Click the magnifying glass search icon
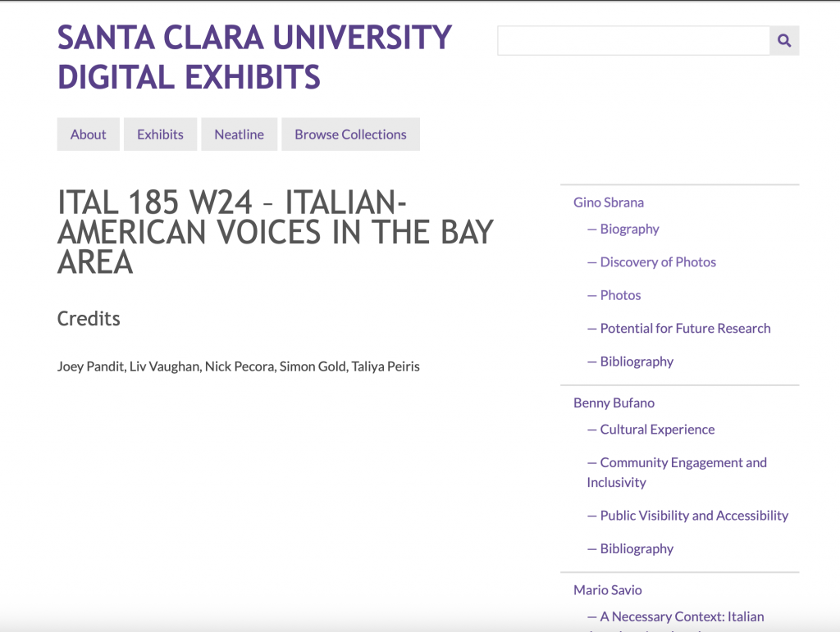The width and height of the screenshot is (840, 632). click(784, 40)
